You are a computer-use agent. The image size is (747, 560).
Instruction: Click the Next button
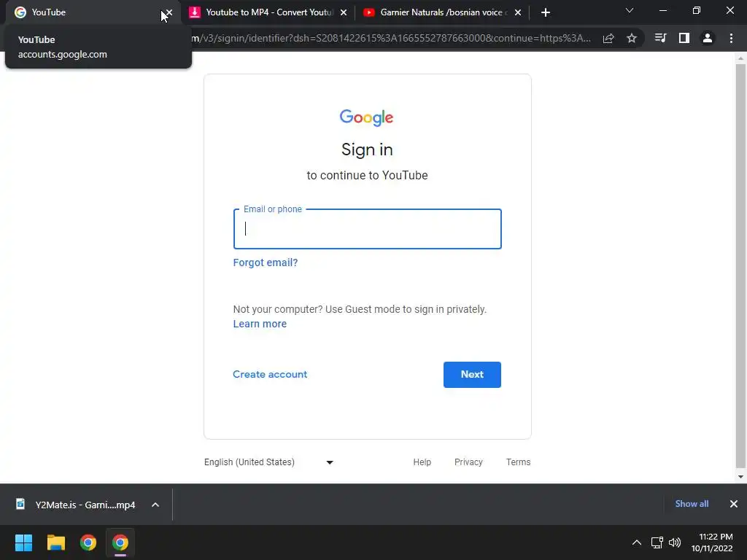(x=472, y=375)
